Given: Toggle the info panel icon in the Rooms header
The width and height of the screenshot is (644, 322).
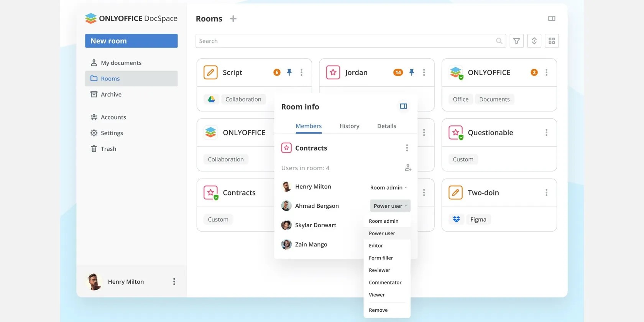Looking at the screenshot, I should (552, 18).
